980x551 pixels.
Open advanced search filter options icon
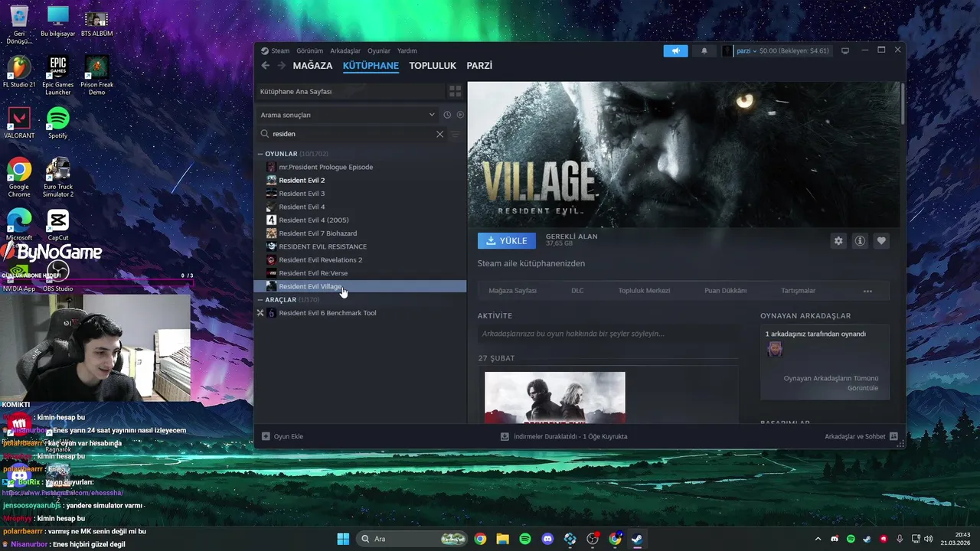coord(456,134)
